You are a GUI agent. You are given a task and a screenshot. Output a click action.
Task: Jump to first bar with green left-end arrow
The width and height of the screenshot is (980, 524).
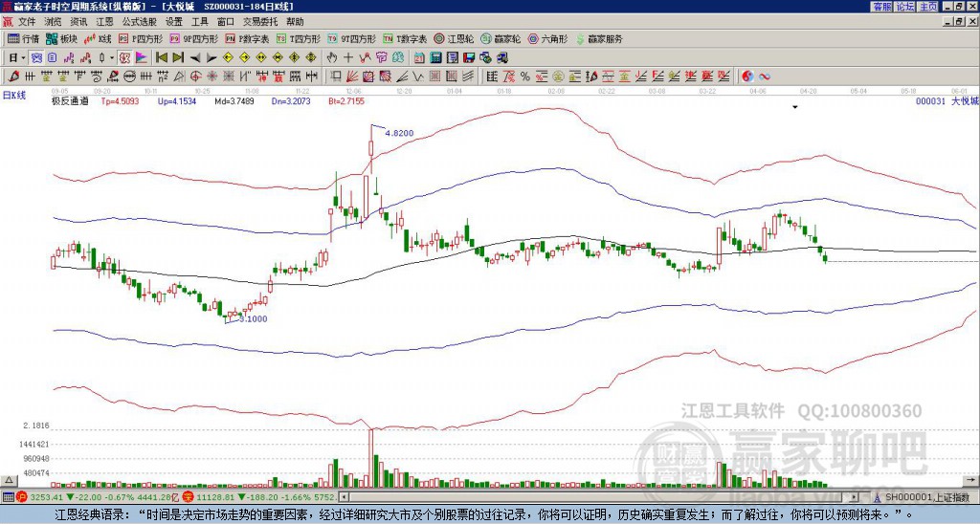click(161, 58)
